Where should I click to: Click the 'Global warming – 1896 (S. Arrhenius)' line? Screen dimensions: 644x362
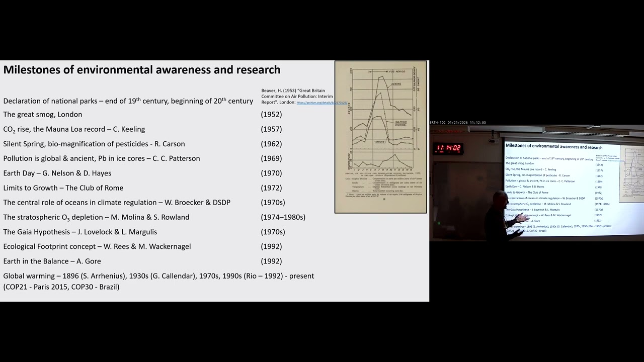click(158, 276)
